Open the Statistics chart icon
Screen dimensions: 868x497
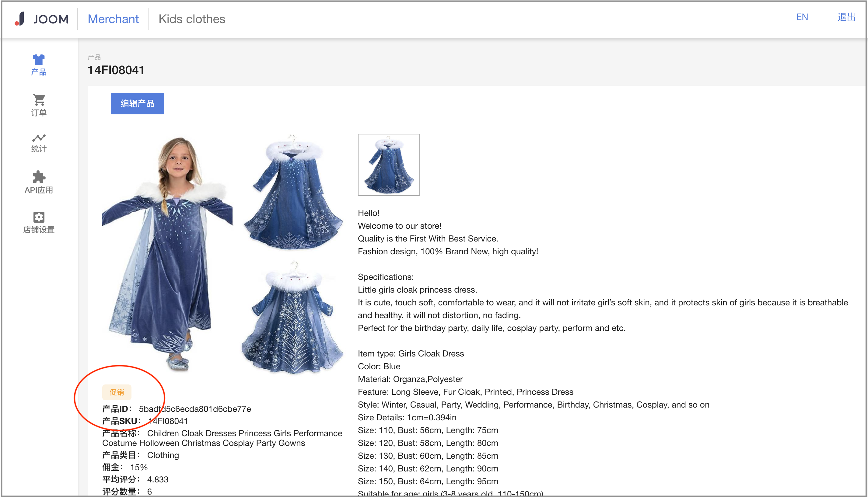(x=39, y=137)
